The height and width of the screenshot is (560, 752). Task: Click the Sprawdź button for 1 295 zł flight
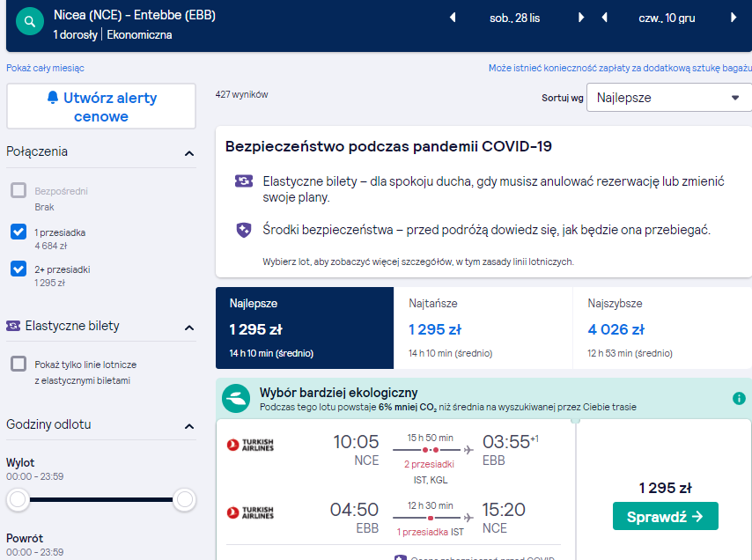point(665,516)
